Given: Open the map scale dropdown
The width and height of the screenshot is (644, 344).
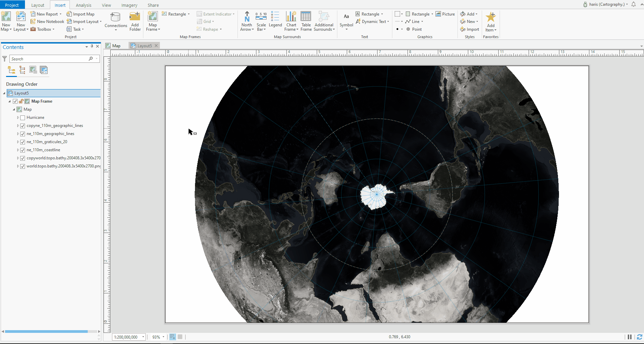Looking at the screenshot, I should tap(143, 337).
